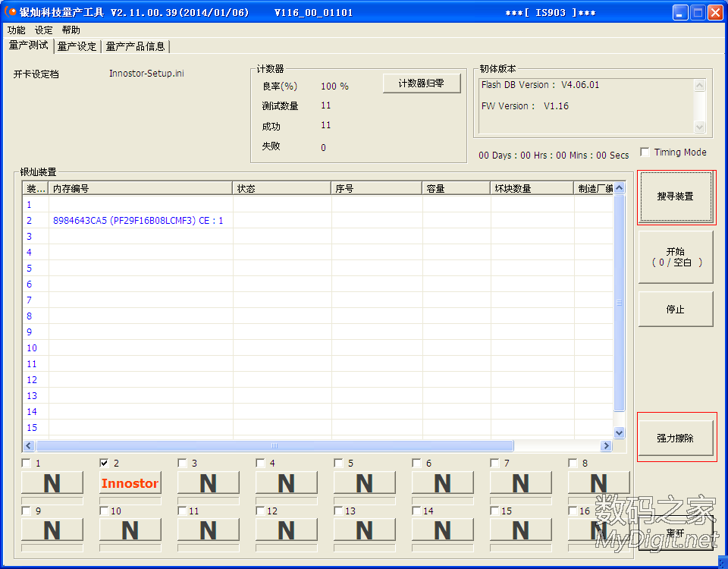The width and height of the screenshot is (728, 569).
Task: Uncheck port 2 checkbox
Action: [105, 463]
